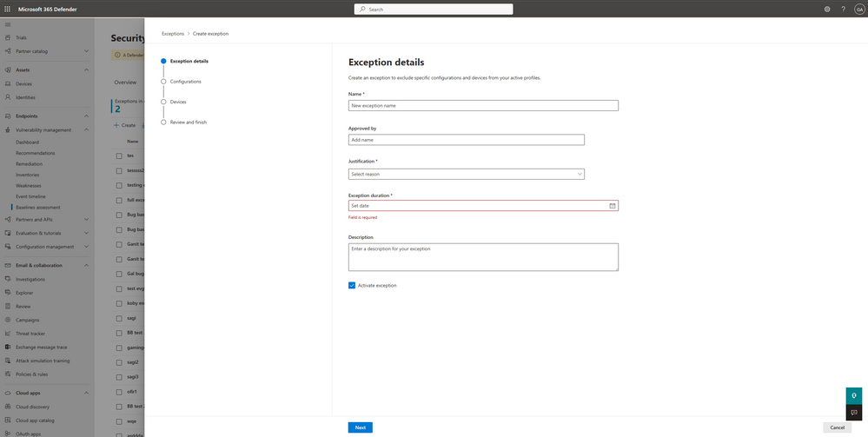Go to the Configurations wizard step

click(x=185, y=82)
